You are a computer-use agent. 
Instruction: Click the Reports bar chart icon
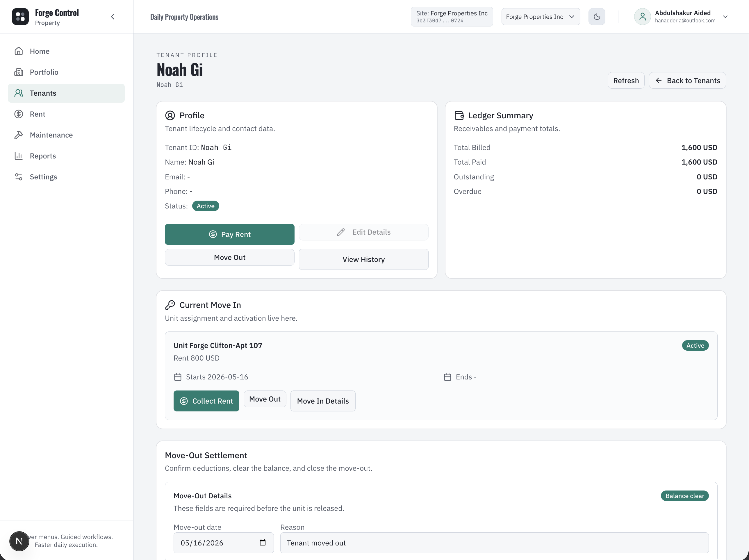pyautogui.click(x=19, y=156)
